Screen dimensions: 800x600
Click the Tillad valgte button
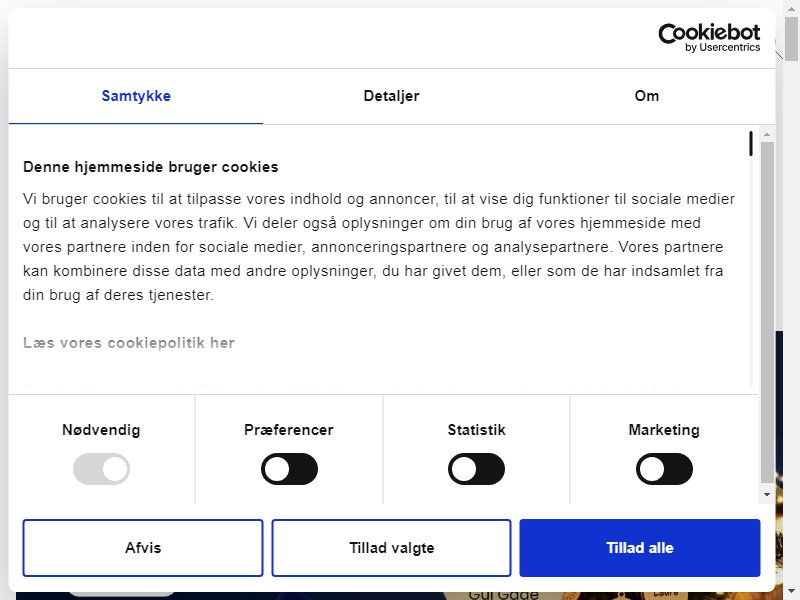click(x=391, y=548)
